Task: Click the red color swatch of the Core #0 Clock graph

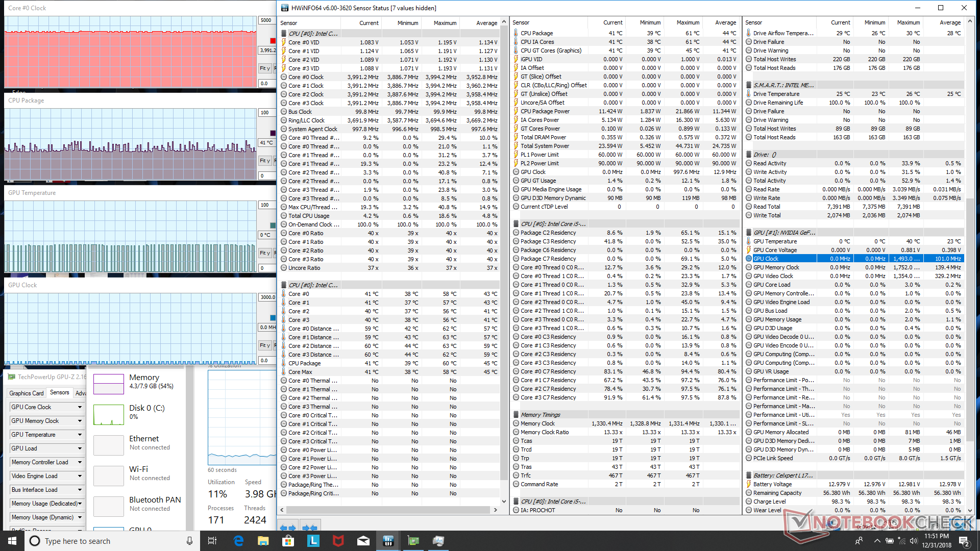Action: (x=273, y=41)
